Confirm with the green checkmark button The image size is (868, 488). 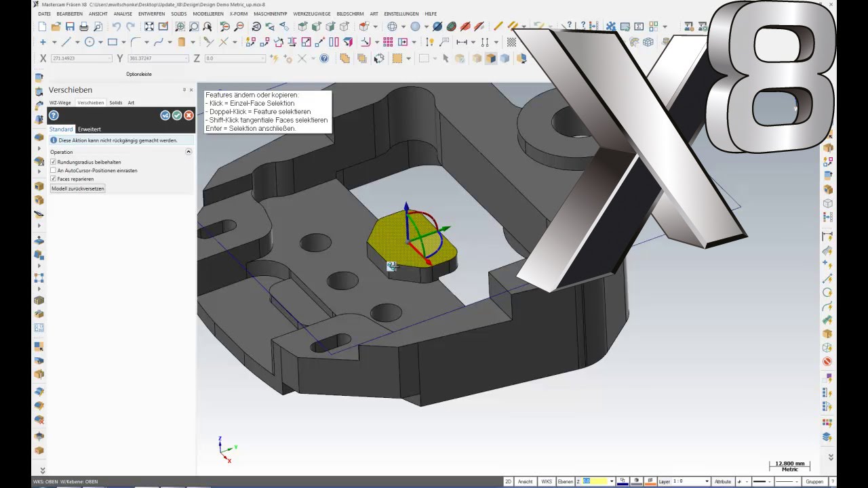[x=177, y=116]
